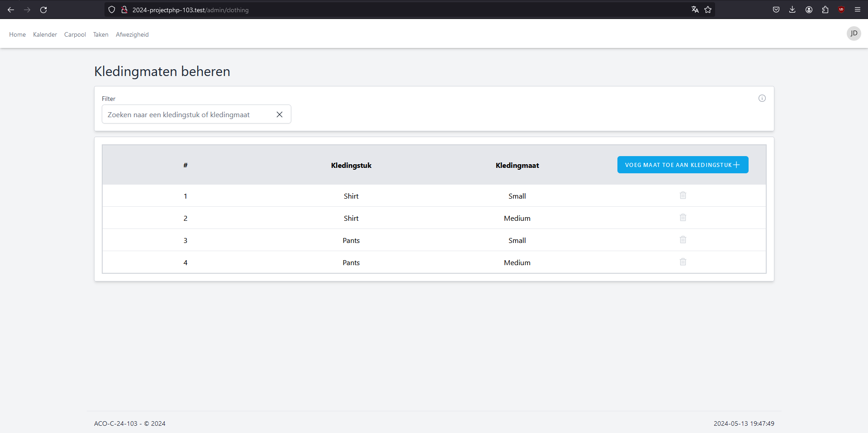
Task: Delete the Pants Medium row via trash icon
Action: point(683,262)
